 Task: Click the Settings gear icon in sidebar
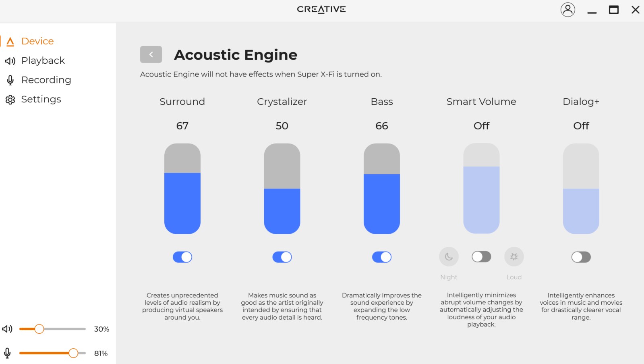(10, 100)
